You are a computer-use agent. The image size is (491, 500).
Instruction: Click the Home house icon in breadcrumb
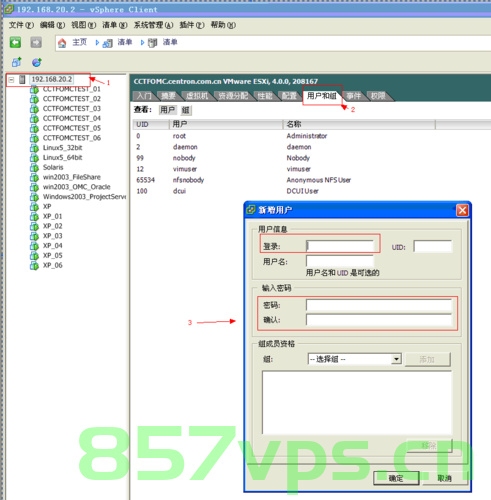[62, 43]
